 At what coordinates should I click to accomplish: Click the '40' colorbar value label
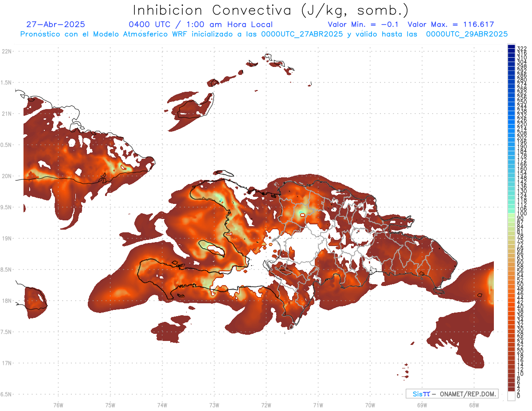coord(520,307)
